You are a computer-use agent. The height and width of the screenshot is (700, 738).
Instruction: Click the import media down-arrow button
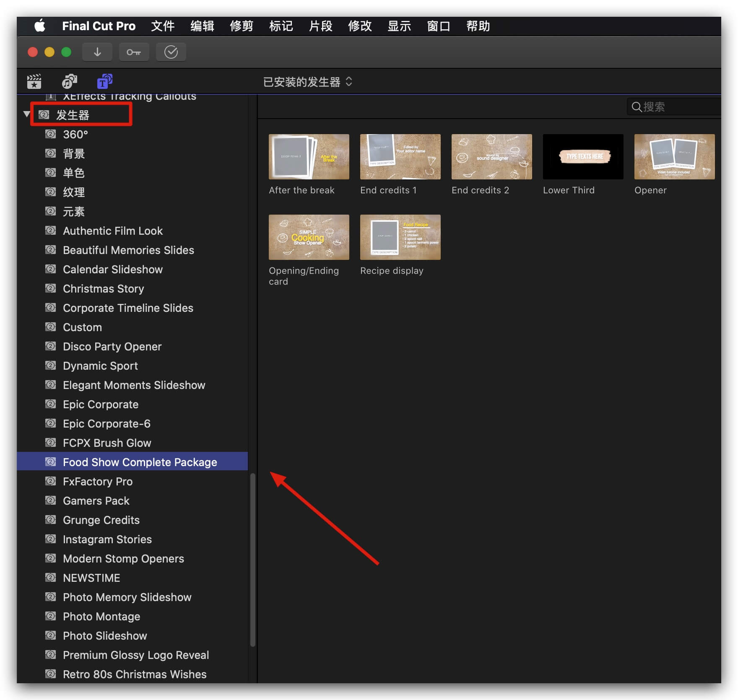point(97,52)
